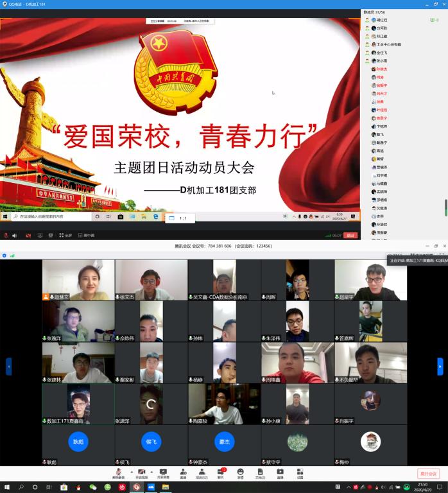Go to next page of video grid

pos(440,366)
